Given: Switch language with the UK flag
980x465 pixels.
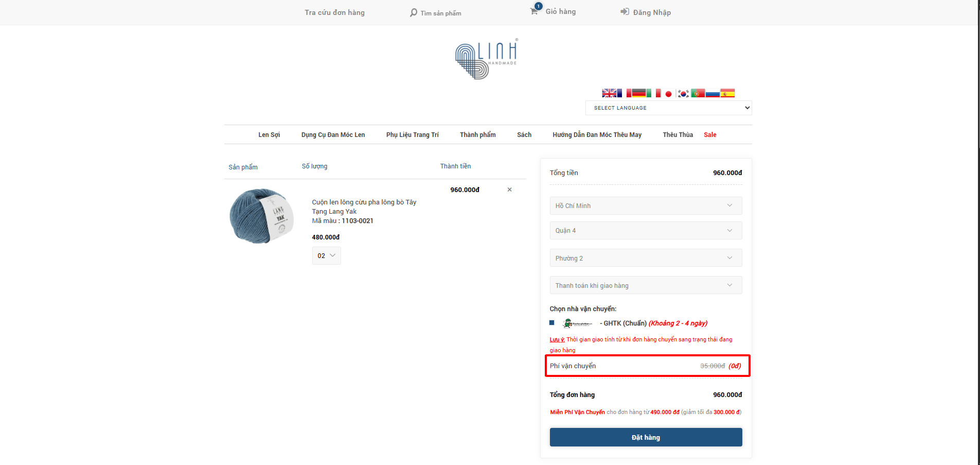Looking at the screenshot, I should [609, 93].
